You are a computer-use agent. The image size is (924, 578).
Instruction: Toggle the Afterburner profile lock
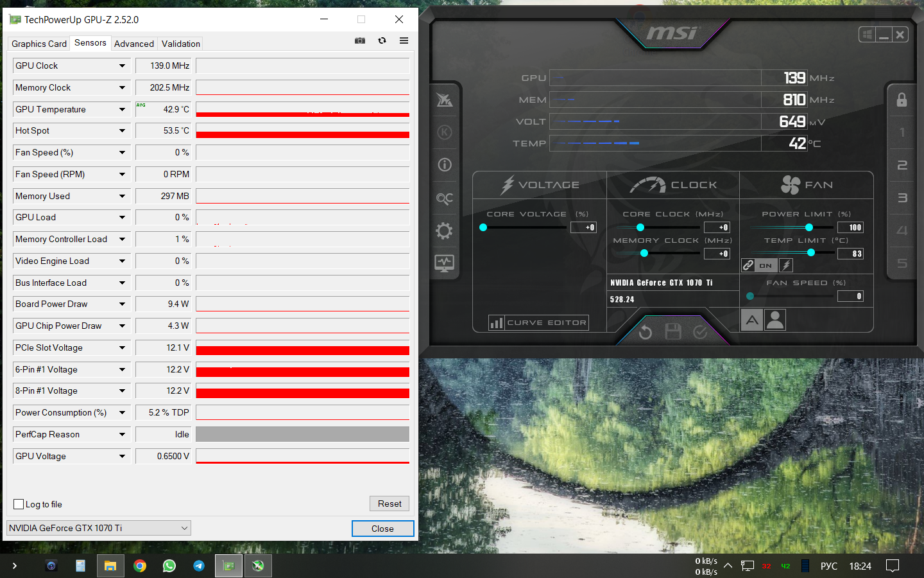[902, 100]
